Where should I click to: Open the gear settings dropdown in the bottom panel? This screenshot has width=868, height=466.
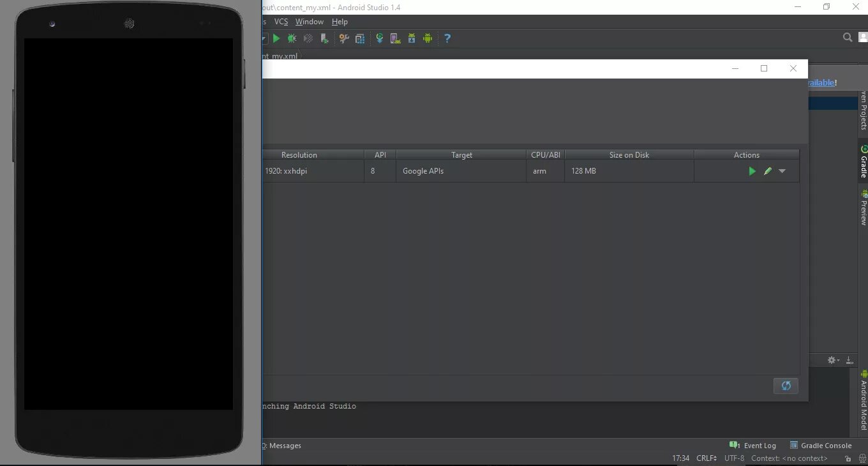834,361
